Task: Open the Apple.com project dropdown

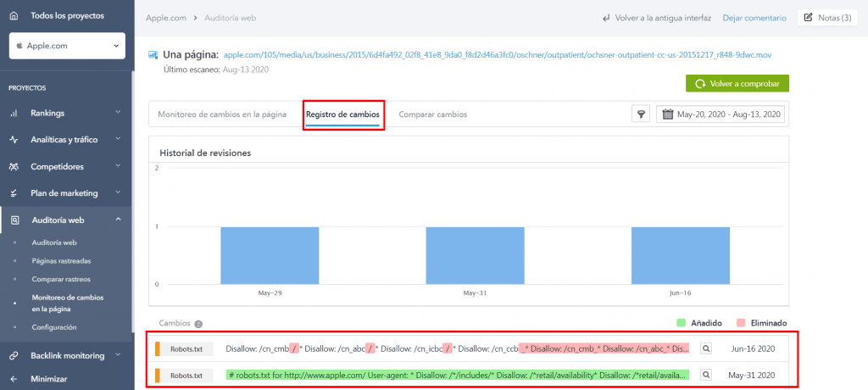Action: (67, 46)
